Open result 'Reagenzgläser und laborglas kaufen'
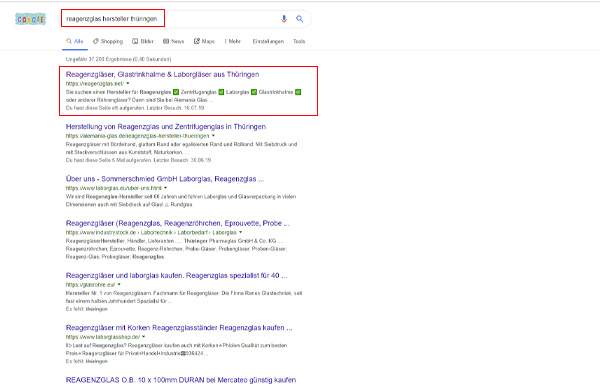600x384 pixels. click(176, 276)
